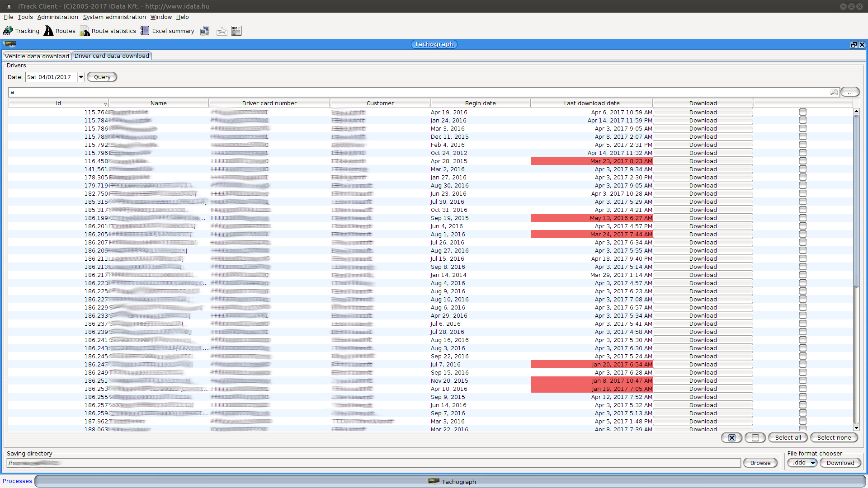The height and width of the screenshot is (488, 868).
Task: Click the computer network toolbar icon
Action: pos(205,31)
